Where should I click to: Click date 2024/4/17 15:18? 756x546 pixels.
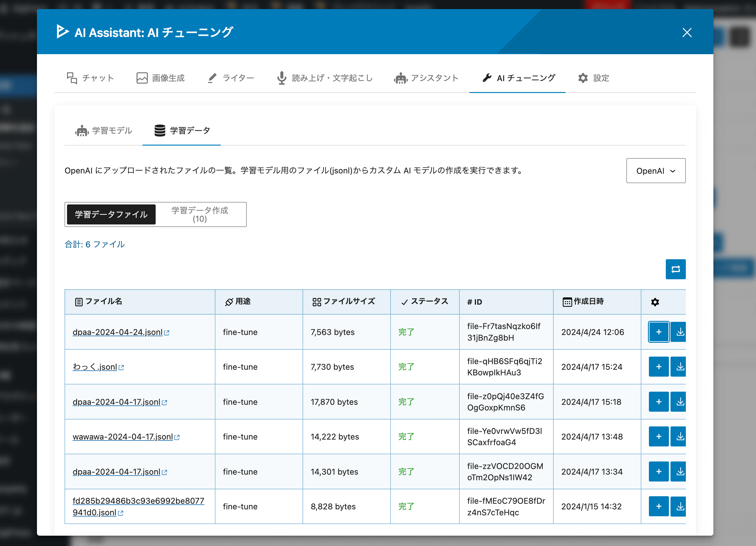pos(591,402)
